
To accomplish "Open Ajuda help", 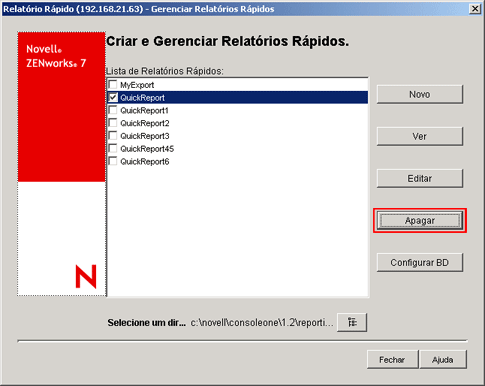I will point(443,360).
